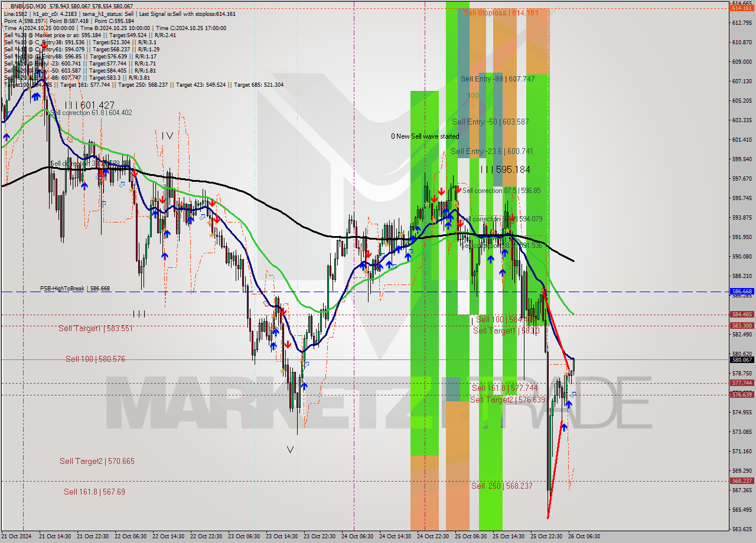Select the red 584.405 price tag

coord(742,315)
